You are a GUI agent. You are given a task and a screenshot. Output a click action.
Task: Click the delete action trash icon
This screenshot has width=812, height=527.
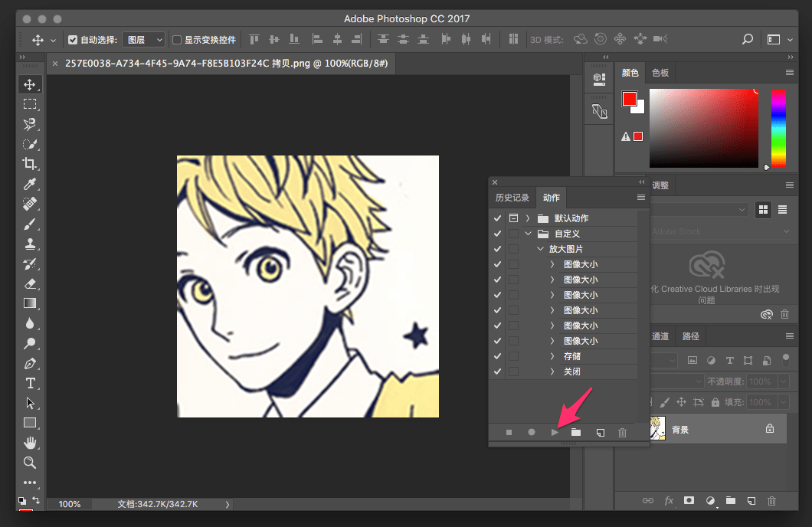click(x=622, y=433)
